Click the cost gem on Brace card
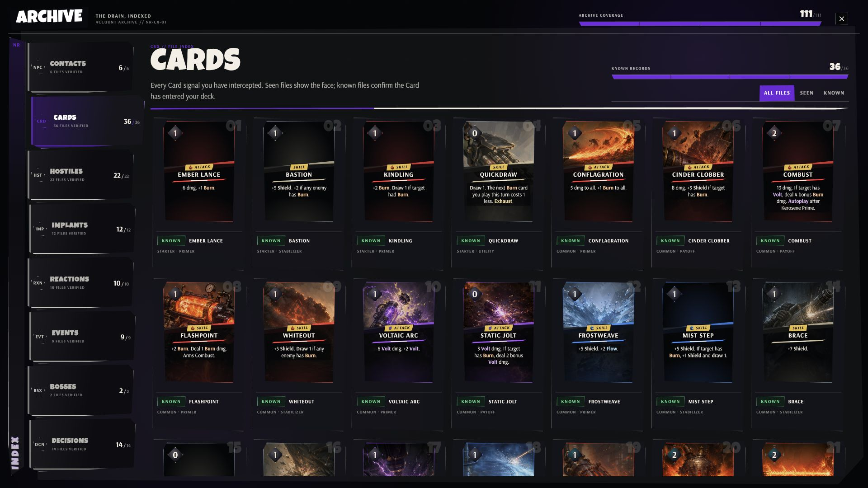 pos(774,294)
